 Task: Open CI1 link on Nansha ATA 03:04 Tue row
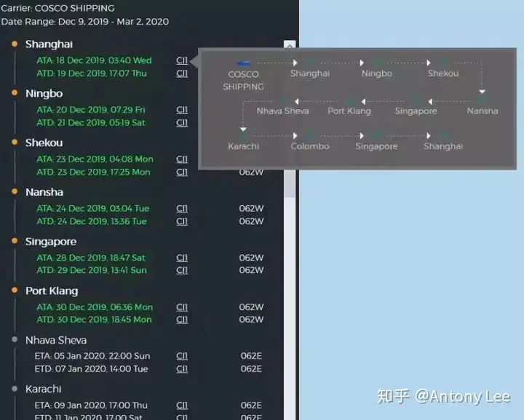[x=182, y=208]
